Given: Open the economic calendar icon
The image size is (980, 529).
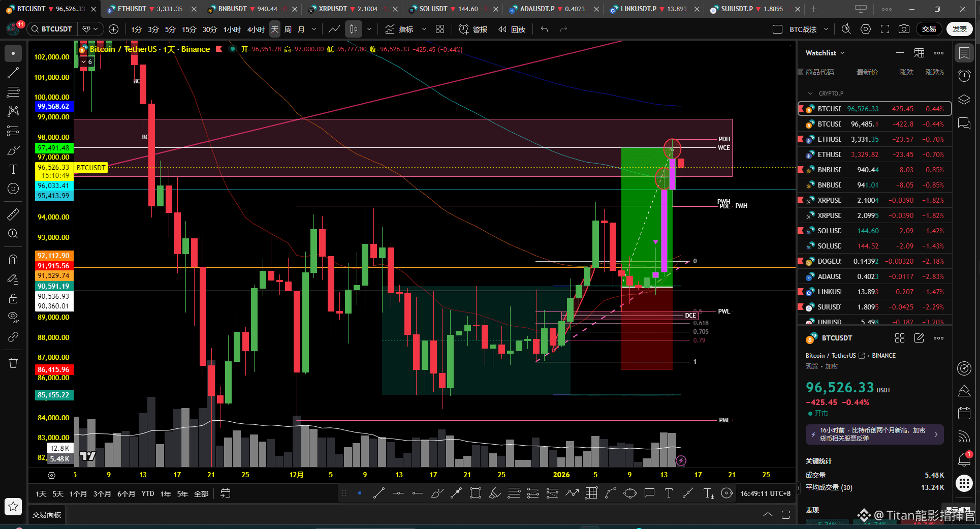Looking at the screenshot, I should pos(964,413).
